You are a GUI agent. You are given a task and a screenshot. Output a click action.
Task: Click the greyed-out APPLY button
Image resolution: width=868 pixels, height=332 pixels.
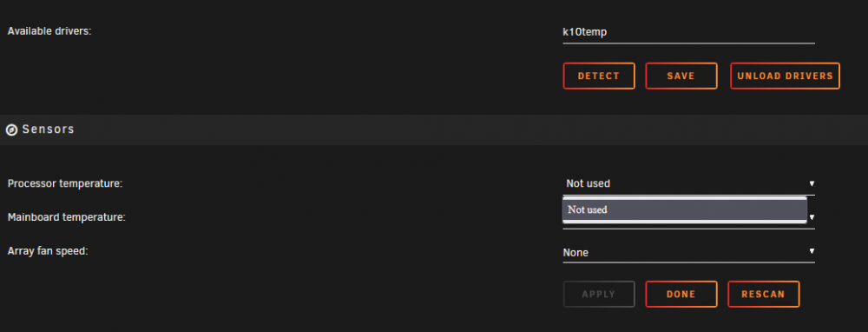point(599,295)
